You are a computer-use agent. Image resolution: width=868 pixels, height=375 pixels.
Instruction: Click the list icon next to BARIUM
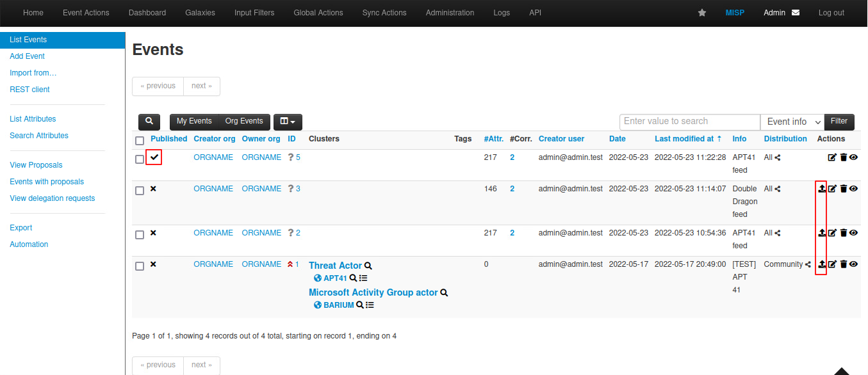point(370,305)
